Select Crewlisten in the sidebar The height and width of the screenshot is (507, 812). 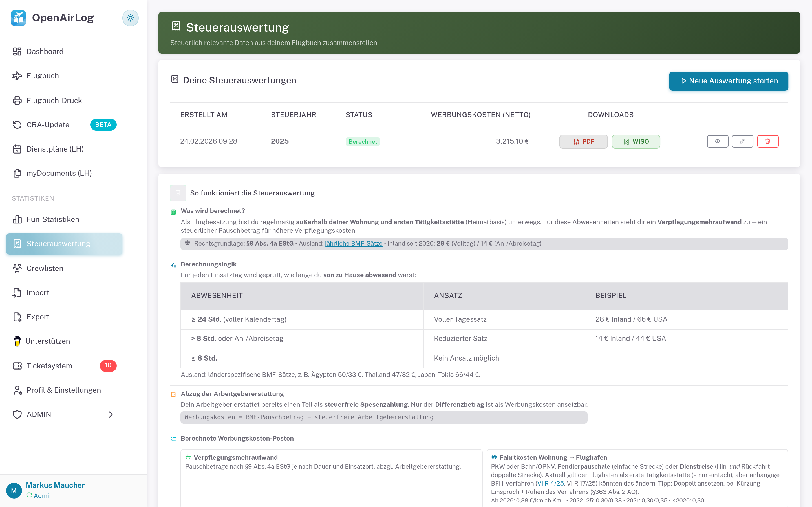[x=45, y=268]
